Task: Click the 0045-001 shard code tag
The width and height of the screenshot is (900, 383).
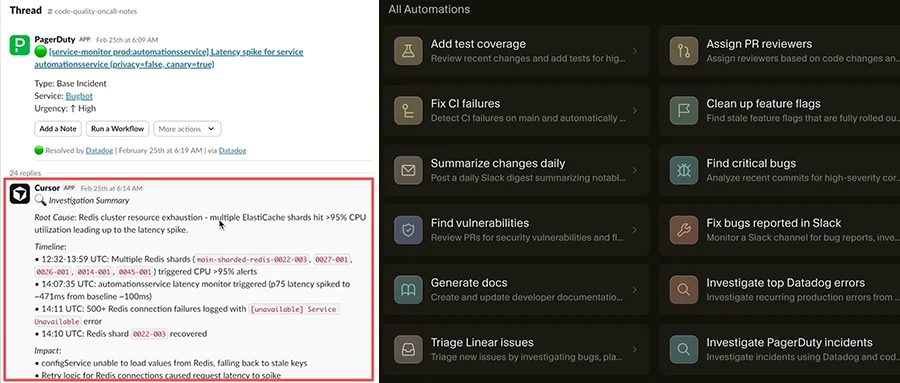Action: coord(135,272)
